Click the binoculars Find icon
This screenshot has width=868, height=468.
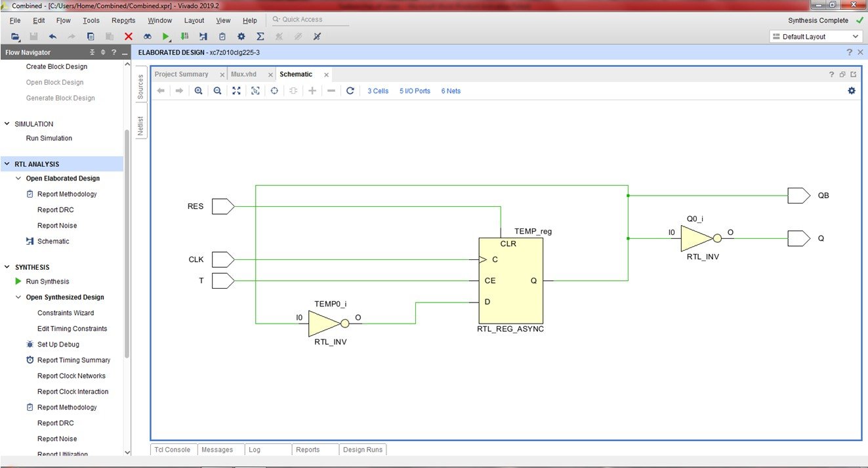pyautogui.click(x=148, y=37)
